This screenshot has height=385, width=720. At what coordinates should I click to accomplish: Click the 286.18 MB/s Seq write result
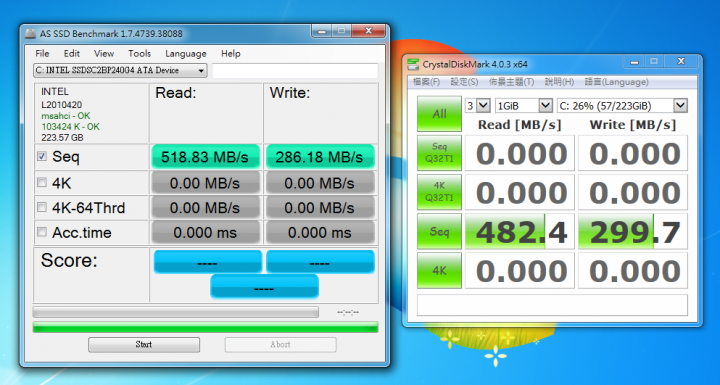pos(320,157)
